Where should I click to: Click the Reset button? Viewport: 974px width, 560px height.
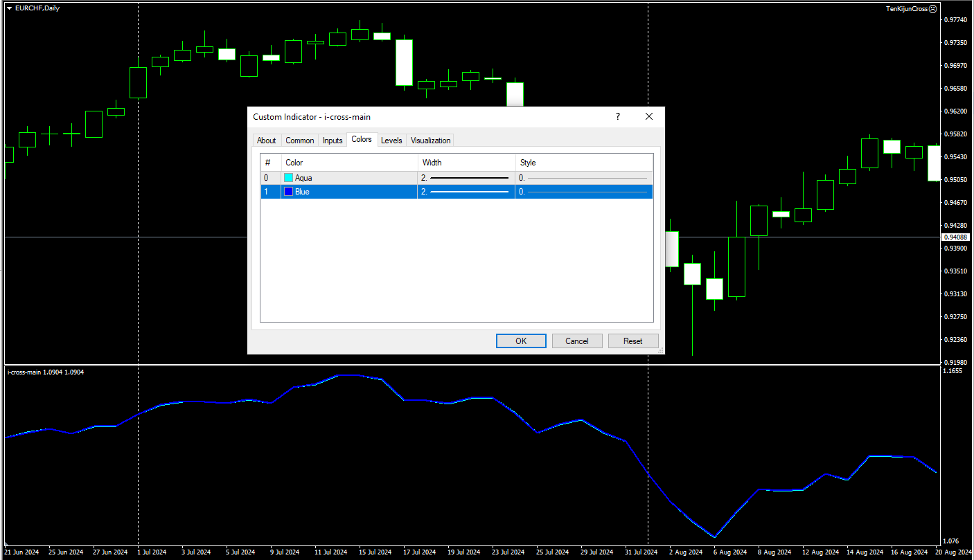point(632,341)
